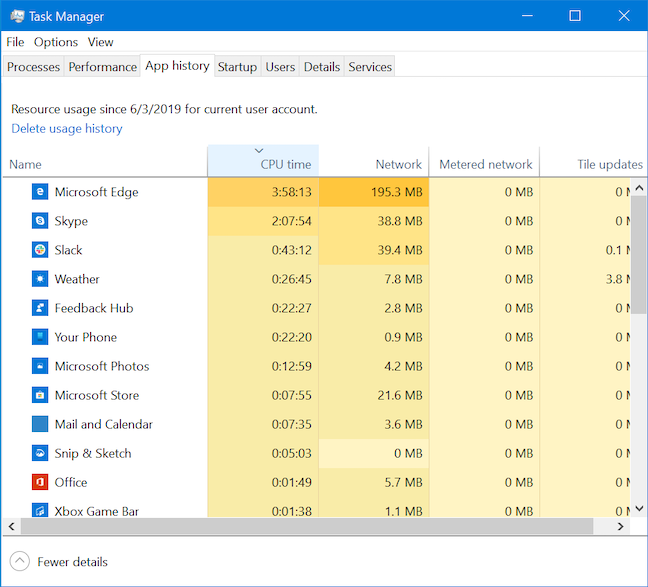Image resolution: width=648 pixels, height=587 pixels.
Task: Select the Weather row name
Action: pyautogui.click(x=77, y=279)
